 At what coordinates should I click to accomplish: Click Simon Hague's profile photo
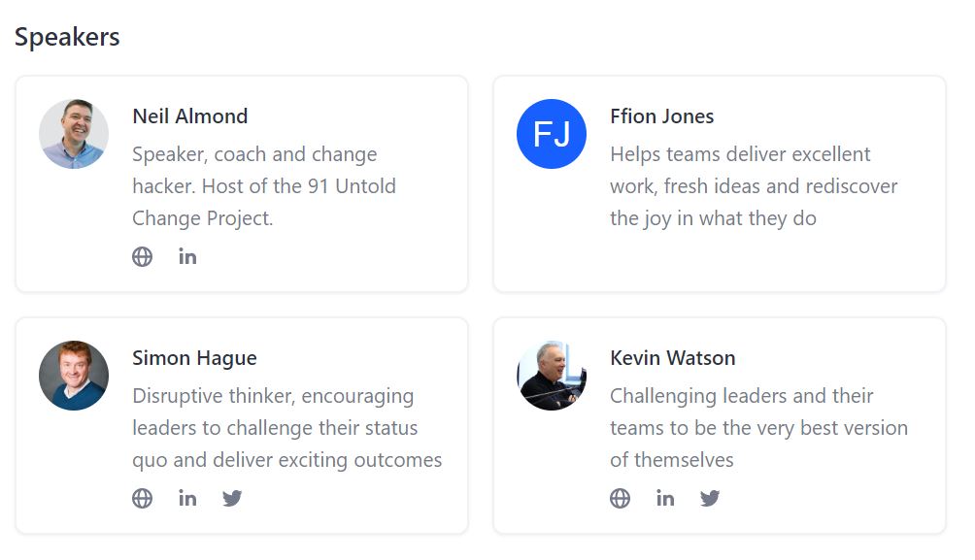pyautogui.click(x=74, y=376)
